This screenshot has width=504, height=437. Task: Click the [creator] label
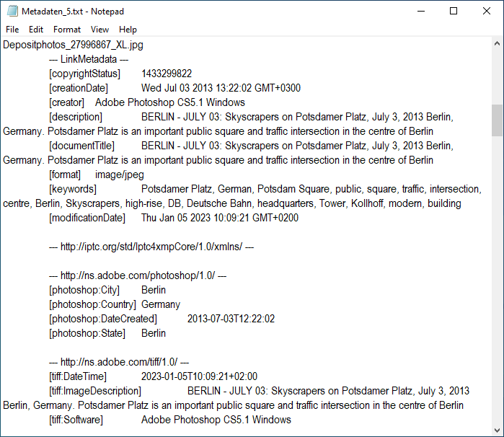[x=66, y=102]
